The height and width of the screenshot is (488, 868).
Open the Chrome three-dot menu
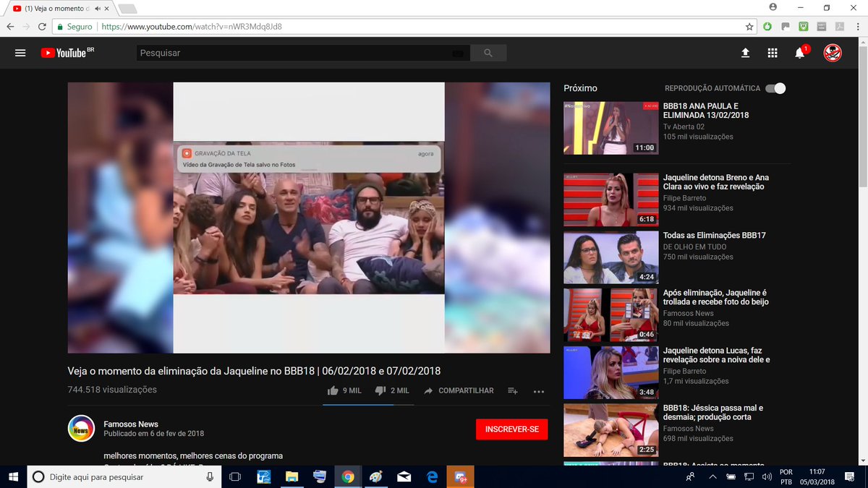[x=858, y=27]
